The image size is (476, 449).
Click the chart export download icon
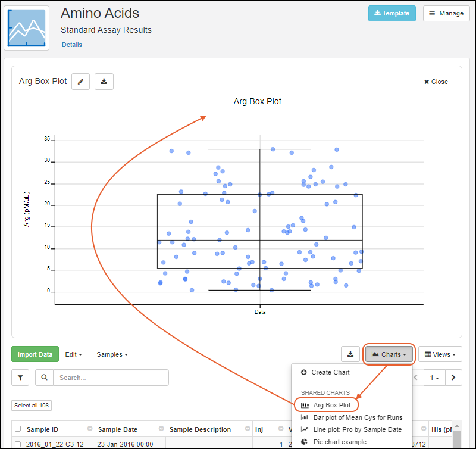pos(104,82)
